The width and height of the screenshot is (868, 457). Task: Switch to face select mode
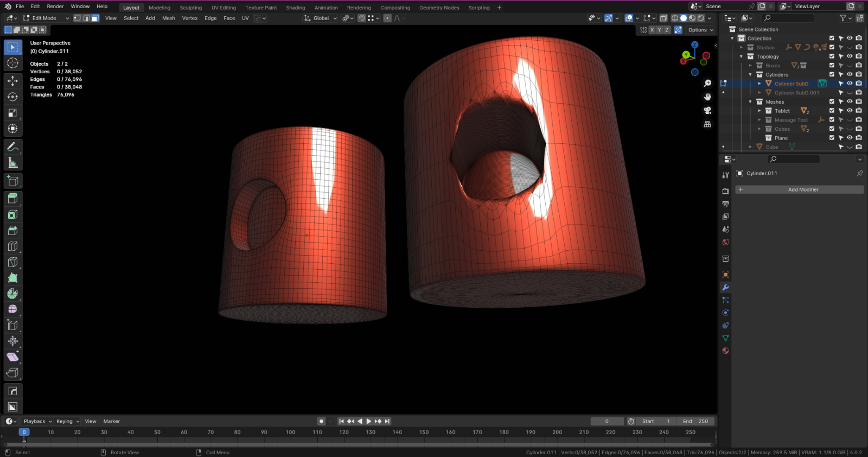pyautogui.click(x=95, y=18)
